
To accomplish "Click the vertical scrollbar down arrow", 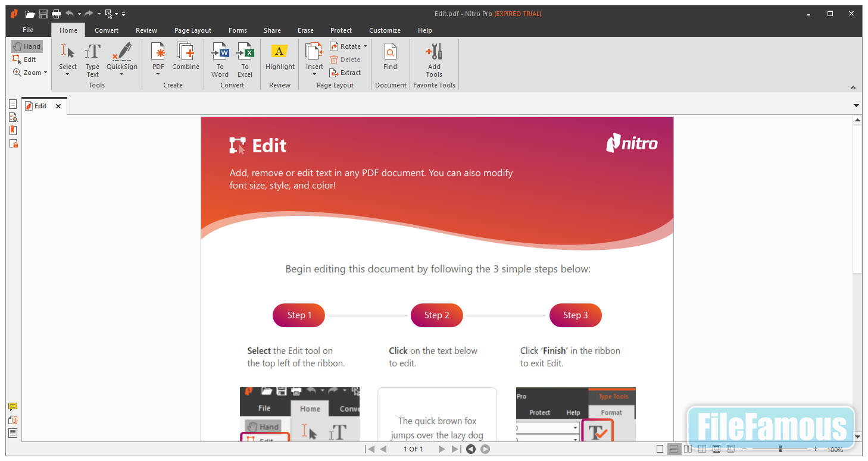I will point(857,437).
